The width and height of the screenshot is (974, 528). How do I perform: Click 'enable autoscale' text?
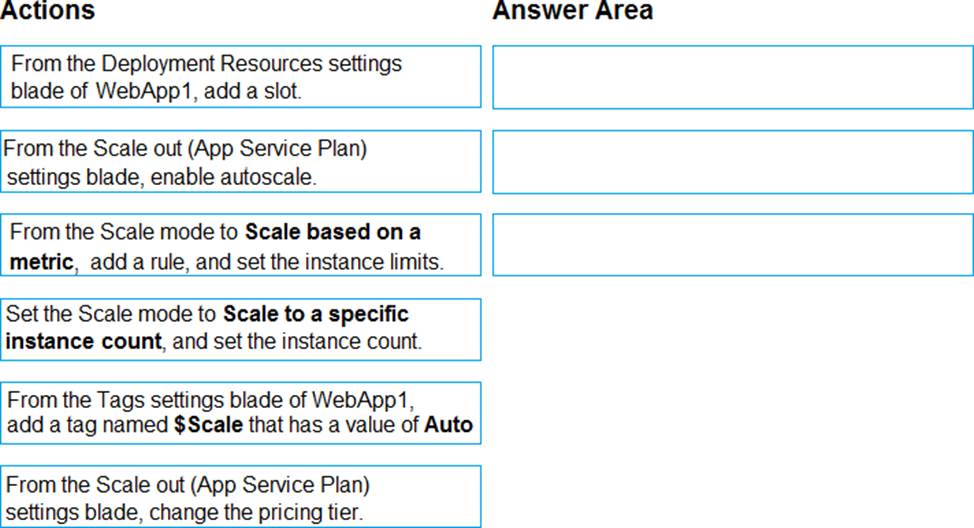(x=233, y=178)
